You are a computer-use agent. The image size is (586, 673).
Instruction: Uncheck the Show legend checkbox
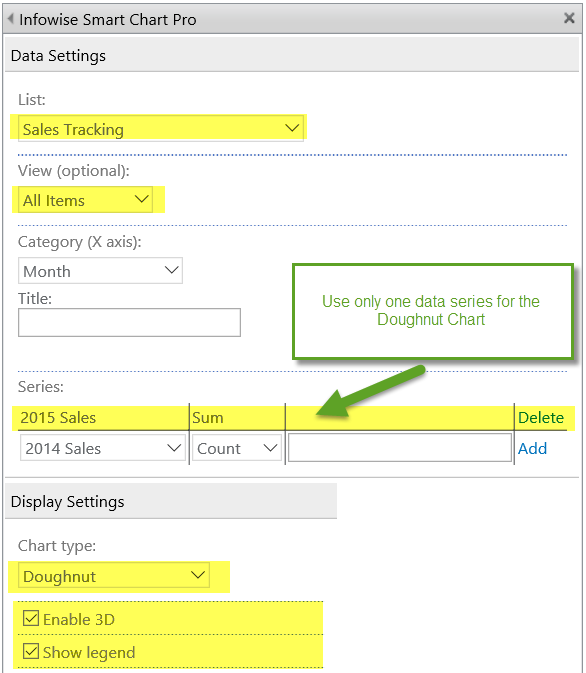pos(31,651)
